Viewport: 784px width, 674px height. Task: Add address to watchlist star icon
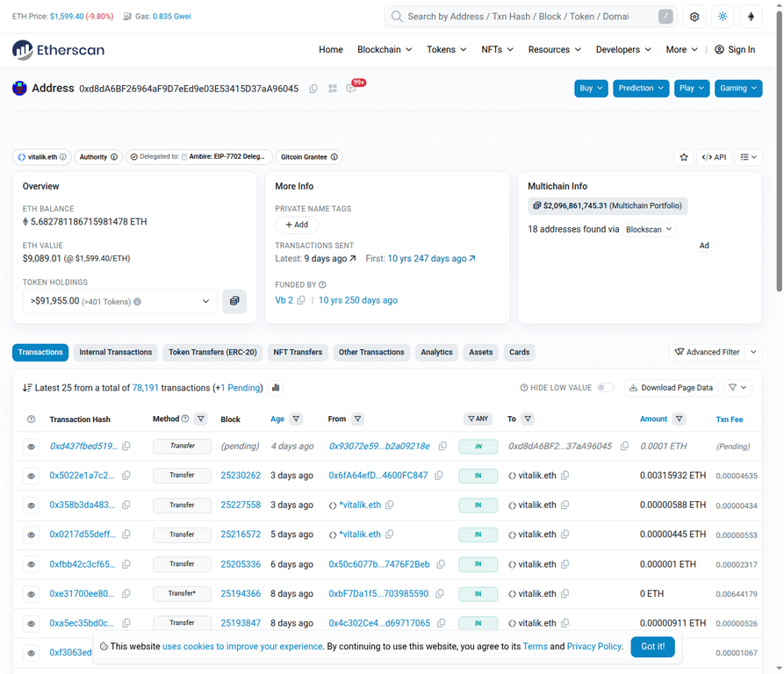pyautogui.click(x=684, y=157)
